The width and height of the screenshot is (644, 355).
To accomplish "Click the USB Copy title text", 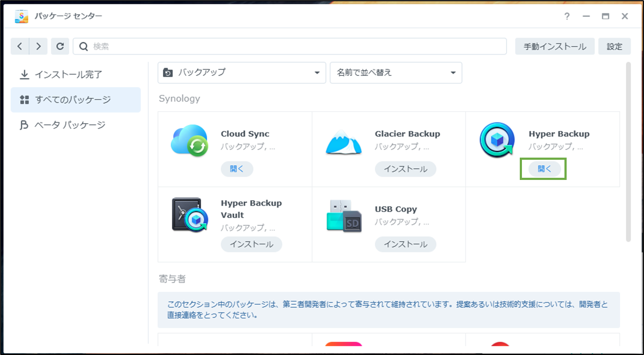I will coord(396,209).
